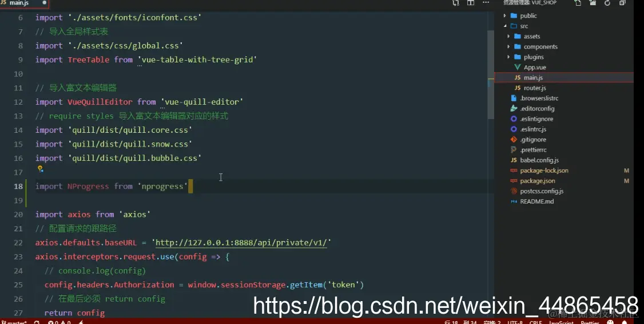Click 'vue-table-with-tree-grid' on line 9
The height and width of the screenshot is (324, 644).
[197, 60]
